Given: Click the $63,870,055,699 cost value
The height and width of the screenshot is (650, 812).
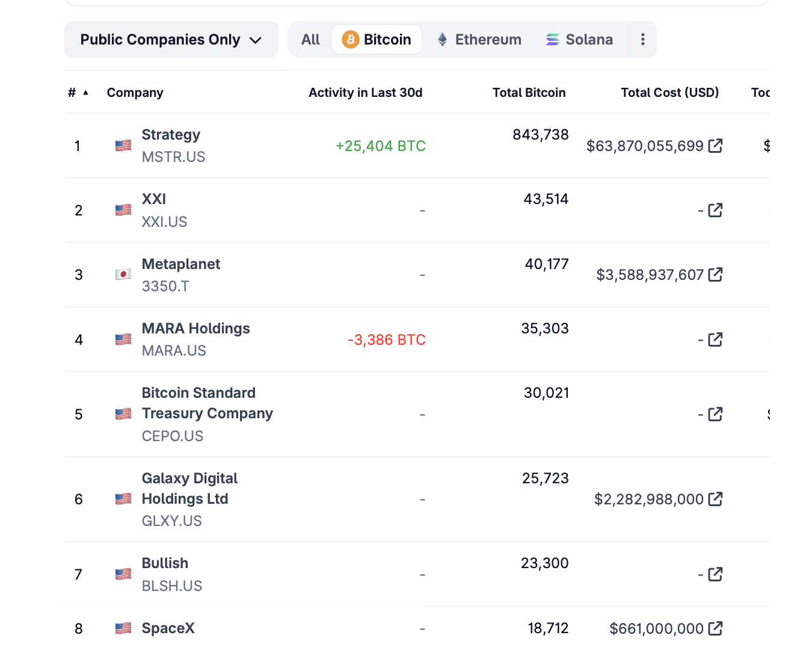Looking at the screenshot, I should (645, 146).
